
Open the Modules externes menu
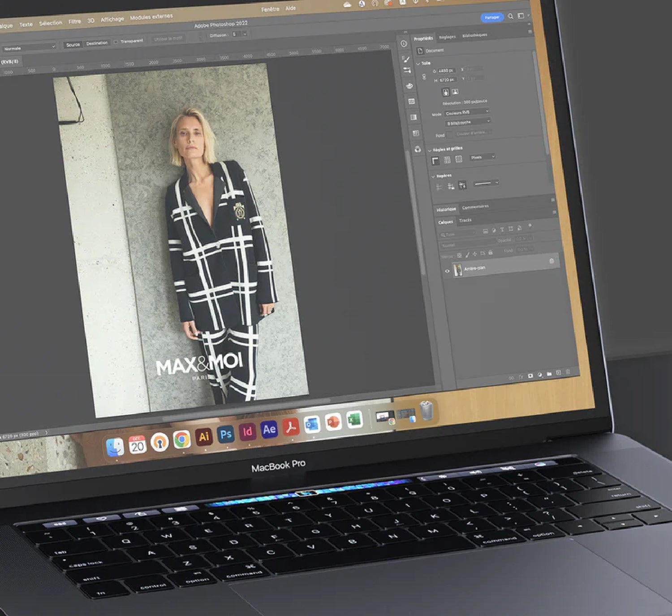click(151, 17)
